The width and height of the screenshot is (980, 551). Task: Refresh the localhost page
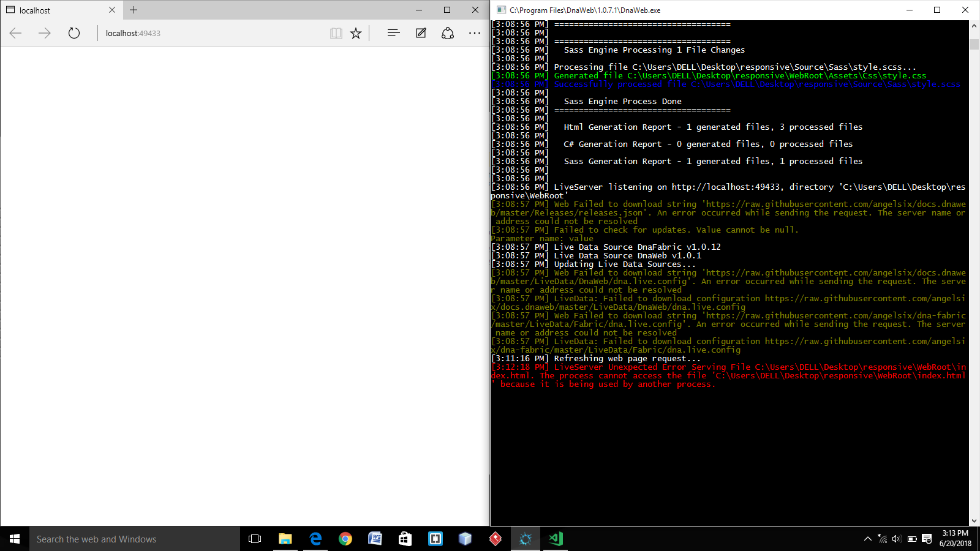74,33
